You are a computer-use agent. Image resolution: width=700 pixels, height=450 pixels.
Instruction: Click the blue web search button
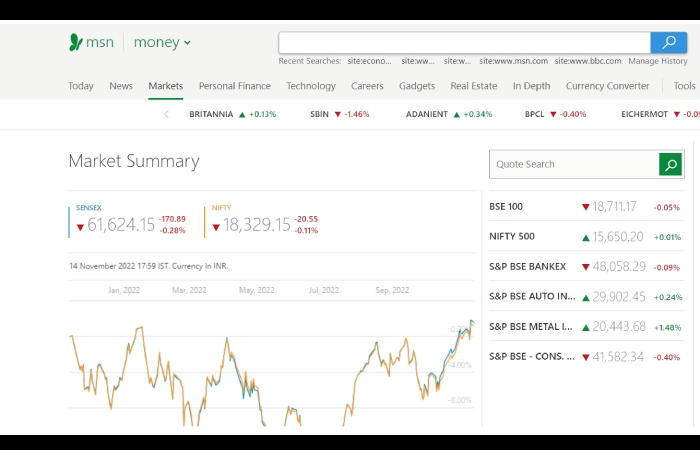pos(668,42)
